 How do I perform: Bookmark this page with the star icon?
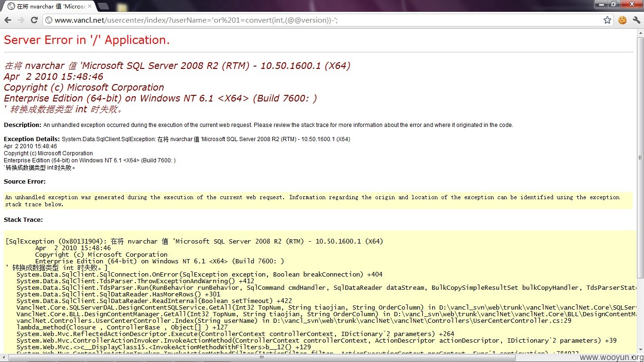[x=607, y=20]
